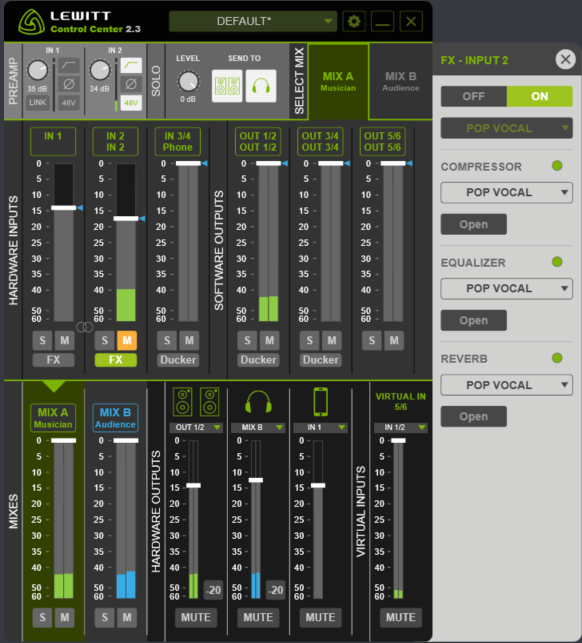582x643 pixels.
Task: Select the MIX A Musician mix strip label
Action: tap(53, 418)
